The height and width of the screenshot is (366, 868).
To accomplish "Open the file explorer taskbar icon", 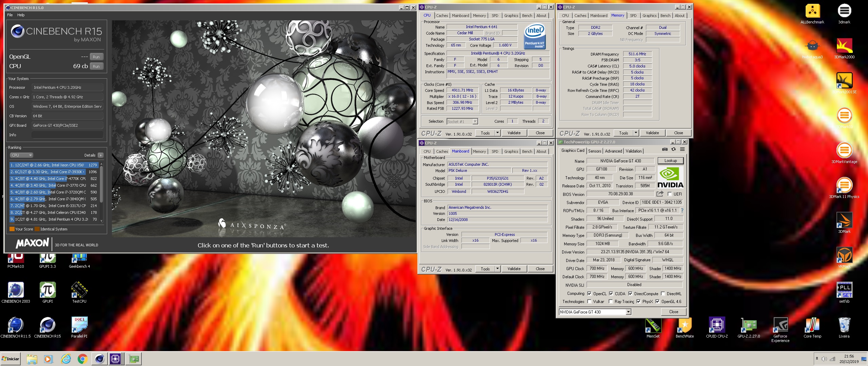I will pos(32,359).
